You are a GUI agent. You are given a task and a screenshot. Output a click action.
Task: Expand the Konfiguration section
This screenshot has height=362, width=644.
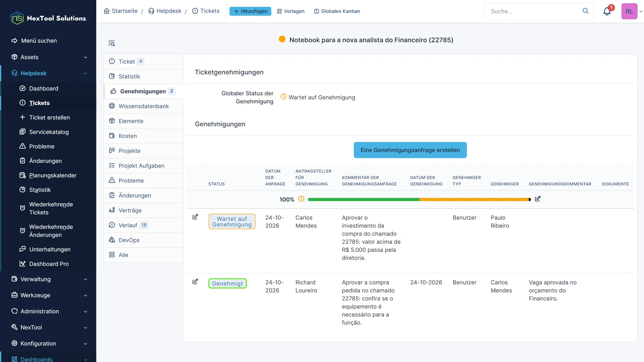[48, 343]
